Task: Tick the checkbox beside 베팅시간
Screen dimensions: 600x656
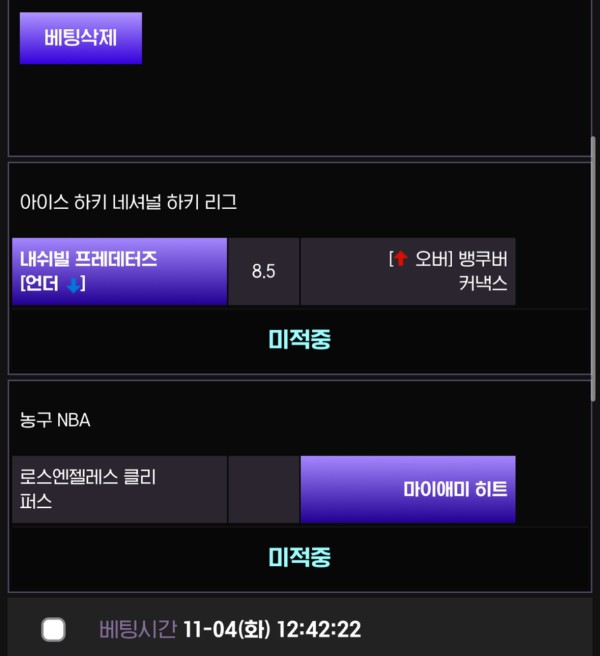Action: coord(54,629)
